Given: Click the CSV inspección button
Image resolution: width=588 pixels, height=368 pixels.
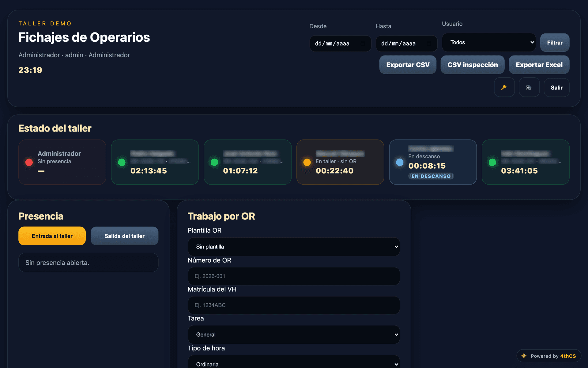Looking at the screenshot, I should [473, 65].
